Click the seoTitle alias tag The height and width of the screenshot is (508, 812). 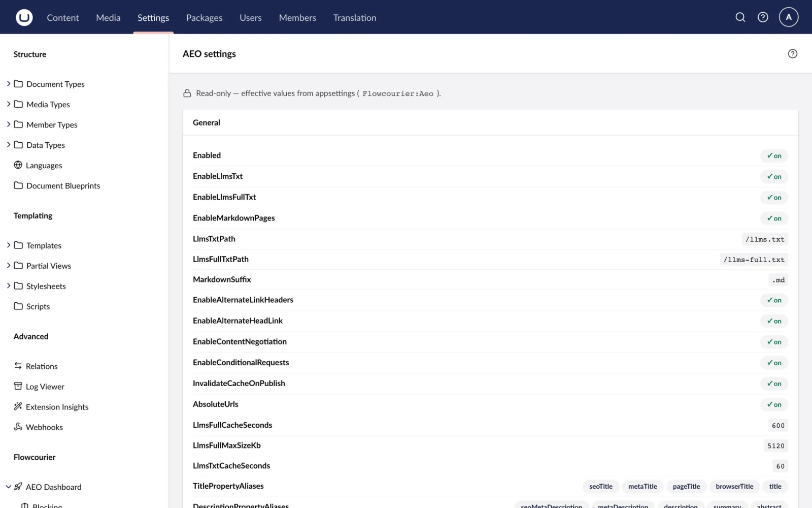(x=601, y=486)
